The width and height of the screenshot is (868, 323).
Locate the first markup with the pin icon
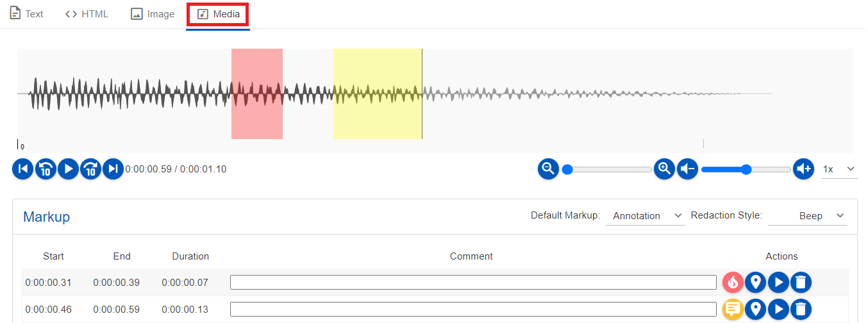756,282
